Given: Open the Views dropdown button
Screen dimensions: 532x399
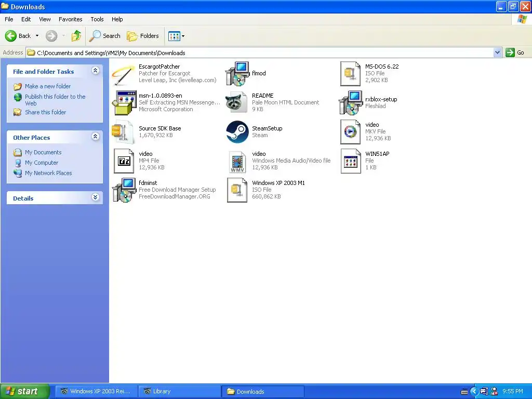Looking at the screenshot, I should point(177,36).
